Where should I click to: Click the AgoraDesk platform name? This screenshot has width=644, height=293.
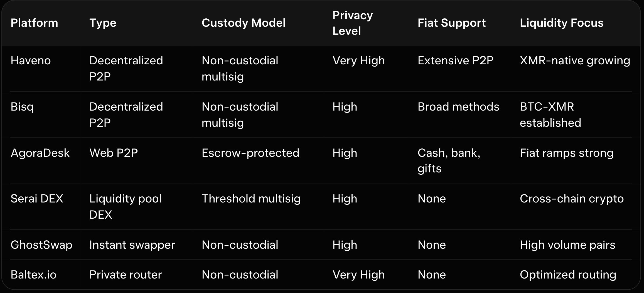coord(40,153)
